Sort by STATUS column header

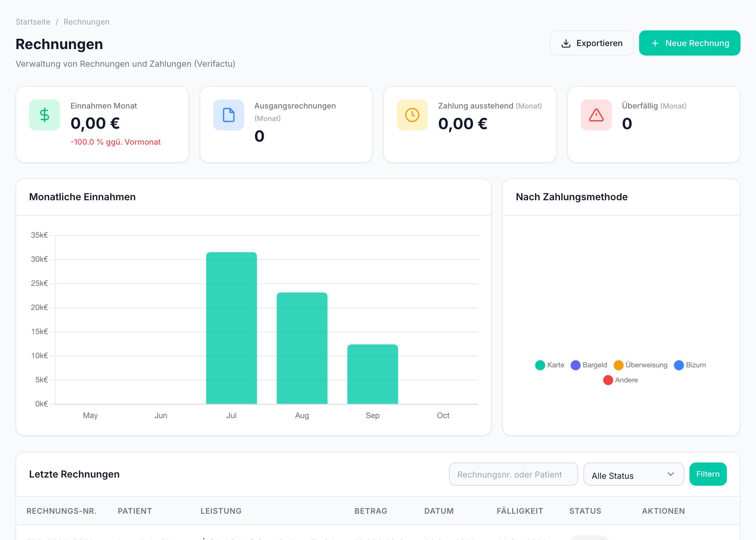click(585, 511)
